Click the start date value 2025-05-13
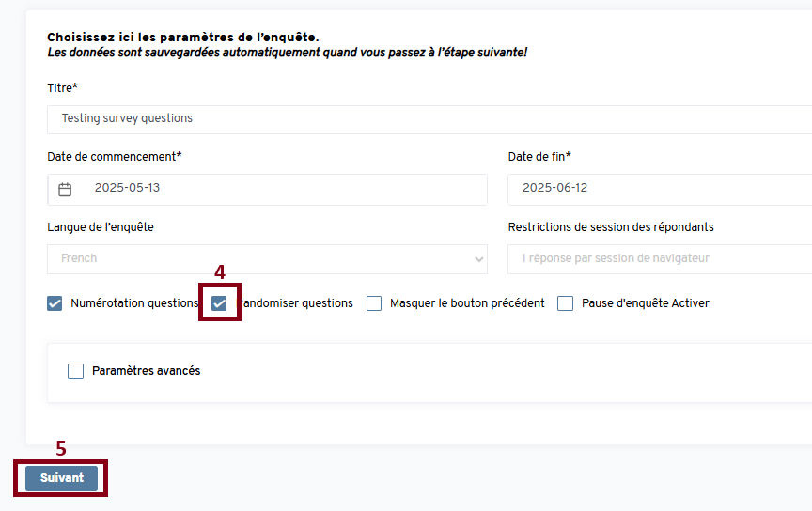Screen dimensions: 812x511 point(128,188)
